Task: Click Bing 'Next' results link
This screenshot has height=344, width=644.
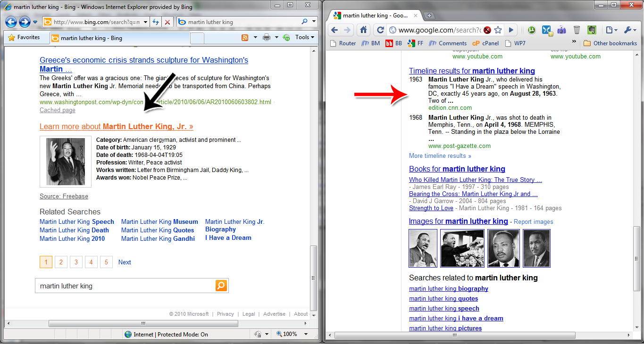Action: [125, 262]
